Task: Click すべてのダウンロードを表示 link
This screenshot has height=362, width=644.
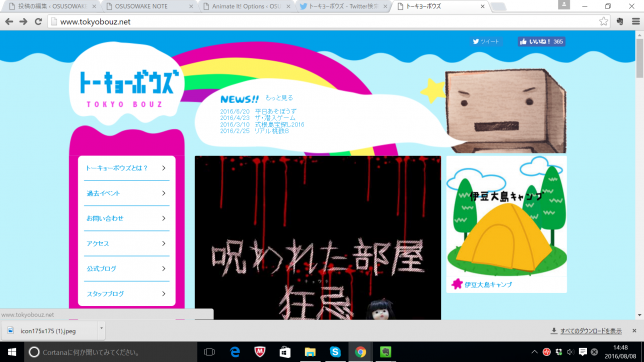Action: pos(591,331)
